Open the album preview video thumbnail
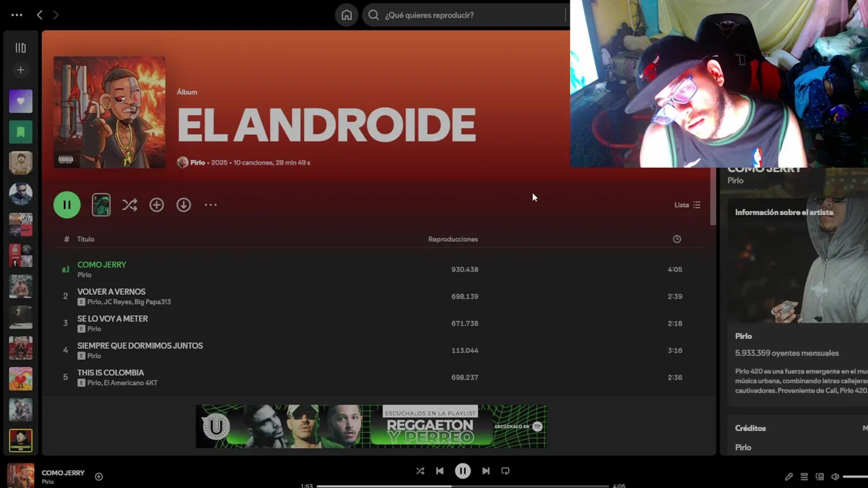The image size is (868, 488). (x=101, y=205)
